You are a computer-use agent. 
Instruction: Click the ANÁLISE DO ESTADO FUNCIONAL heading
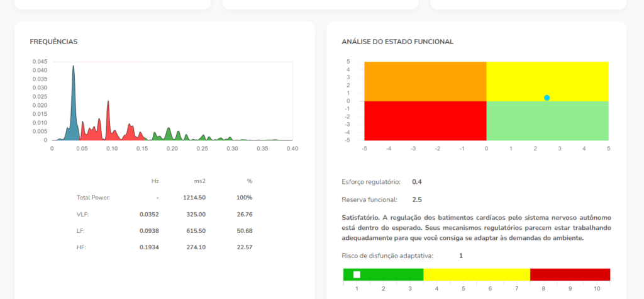click(x=397, y=42)
